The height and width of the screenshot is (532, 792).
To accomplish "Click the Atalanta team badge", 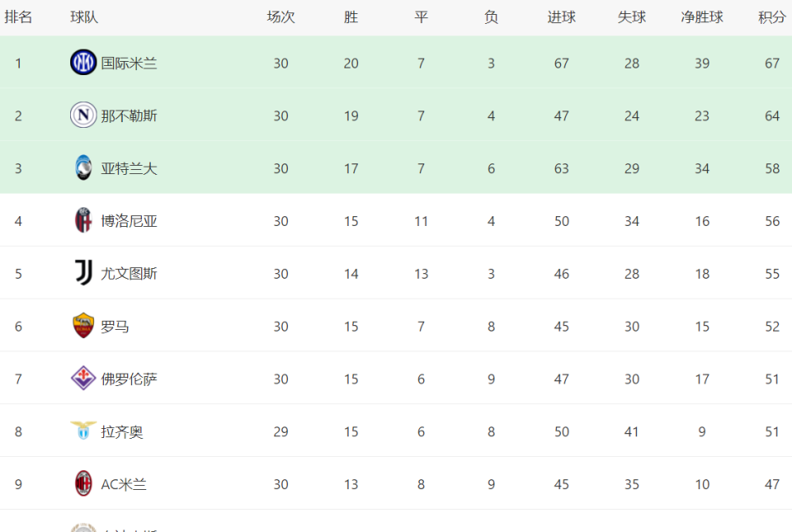I will (83, 167).
